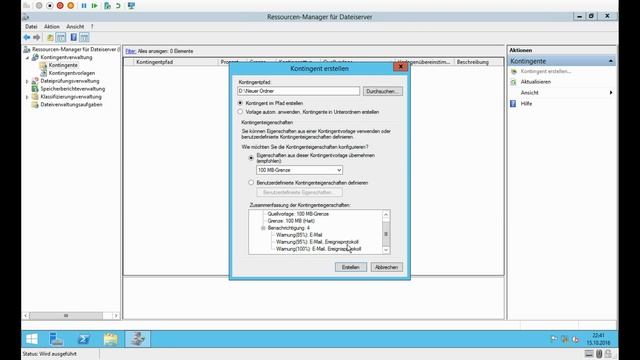640x360 pixels.
Task: Click the Abbrechen button
Action: [x=386, y=267]
